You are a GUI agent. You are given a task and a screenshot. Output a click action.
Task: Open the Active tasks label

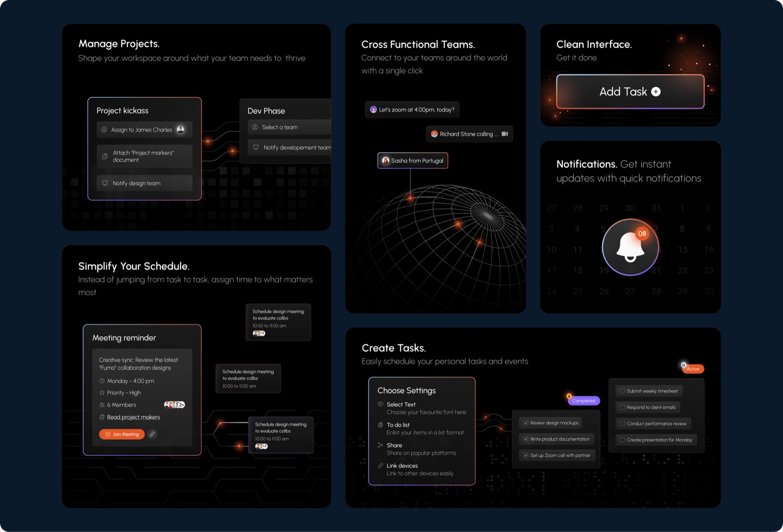point(693,369)
